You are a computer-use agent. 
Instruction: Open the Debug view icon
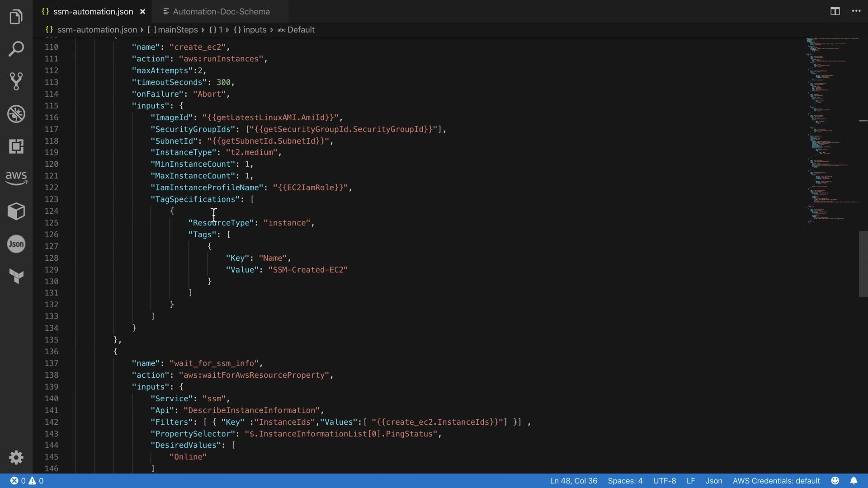16,114
